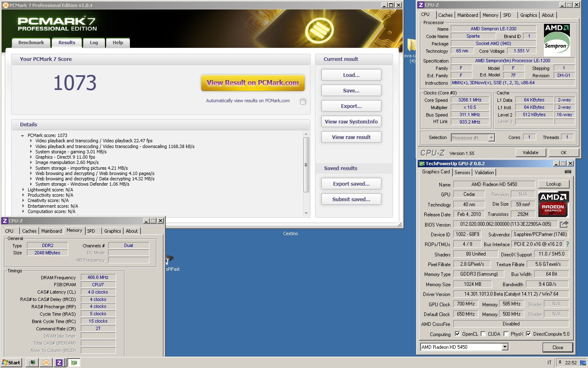Toggle the CUDA checkbox in GPU-Z
Screen dimensions: 588x368
tap(483, 334)
